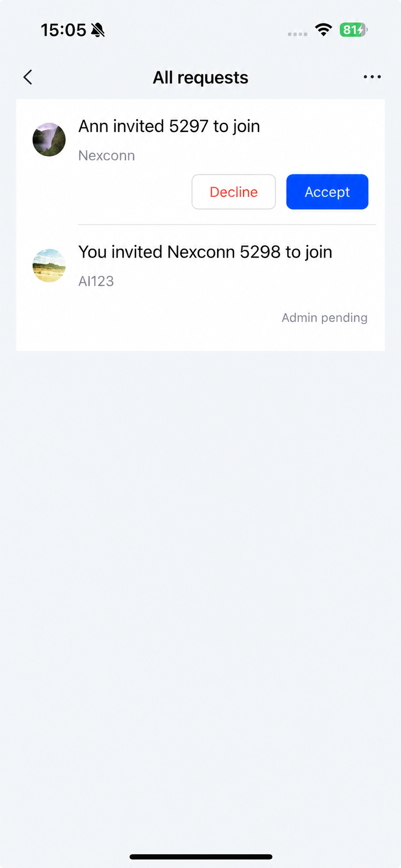
Task: Tap the blank area below the requests list
Action: pyautogui.click(x=200, y=564)
